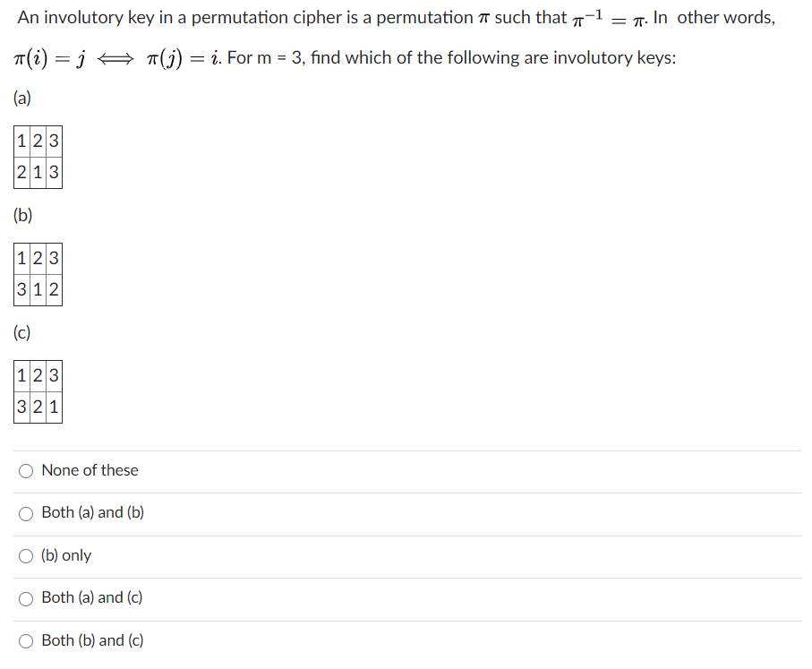Click the permutation table under option (c)
Viewport: 812px width, 669px height.
38,391
